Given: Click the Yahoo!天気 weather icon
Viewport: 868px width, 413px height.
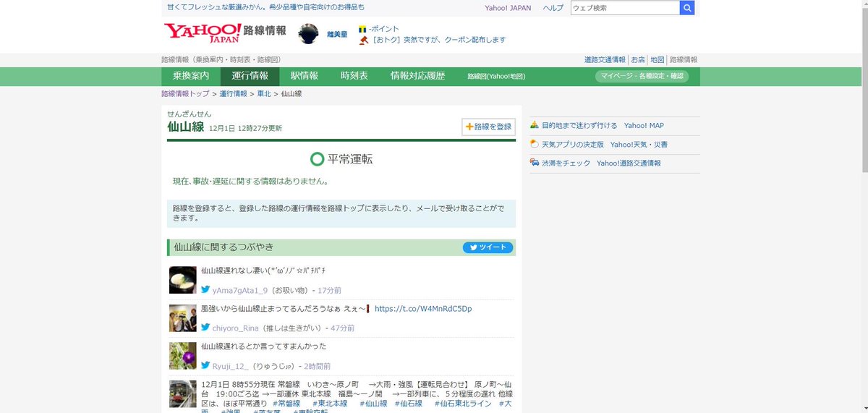Looking at the screenshot, I should click(x=534, y=144).
